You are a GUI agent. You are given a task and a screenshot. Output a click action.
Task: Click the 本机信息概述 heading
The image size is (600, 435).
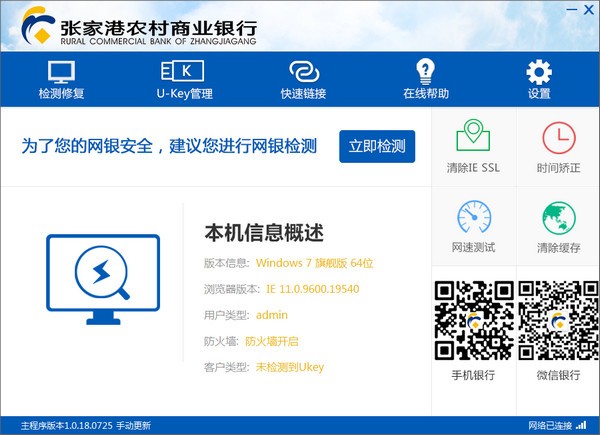264,233
